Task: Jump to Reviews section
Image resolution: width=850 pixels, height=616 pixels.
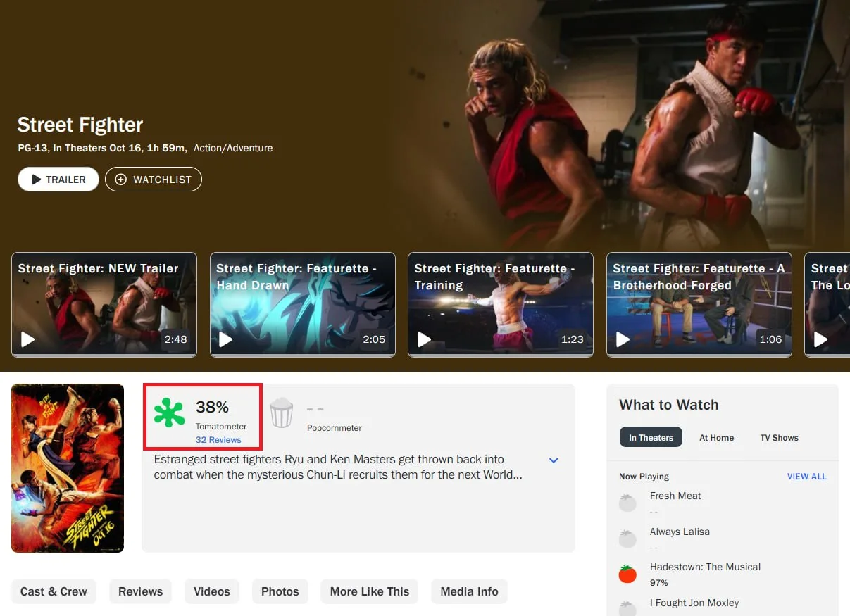Action: (x=140, y=591)
